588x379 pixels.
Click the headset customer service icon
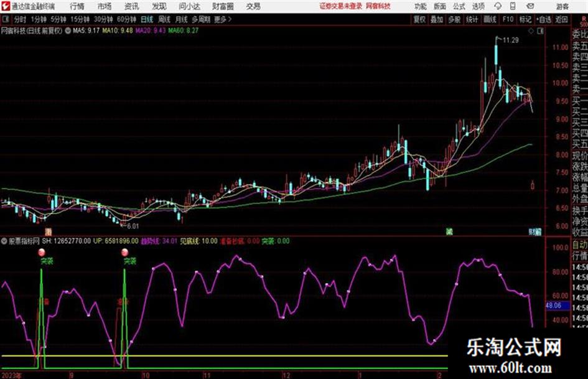[498, 6]
